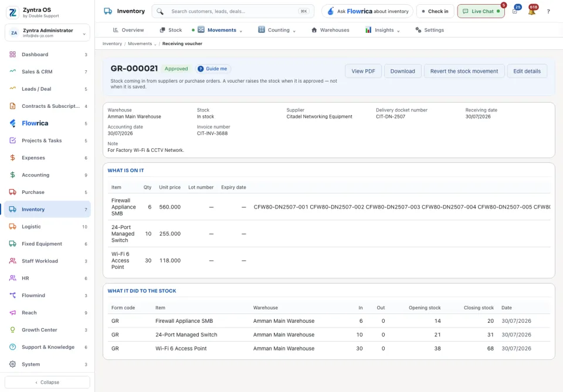Switch to the Stock tab

171,30
